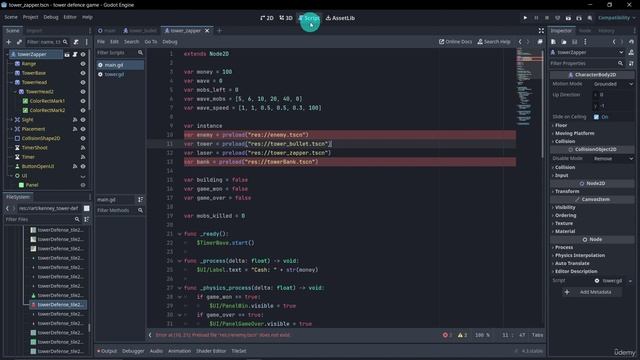Toggle visibility of the Range node

(83, 64)
